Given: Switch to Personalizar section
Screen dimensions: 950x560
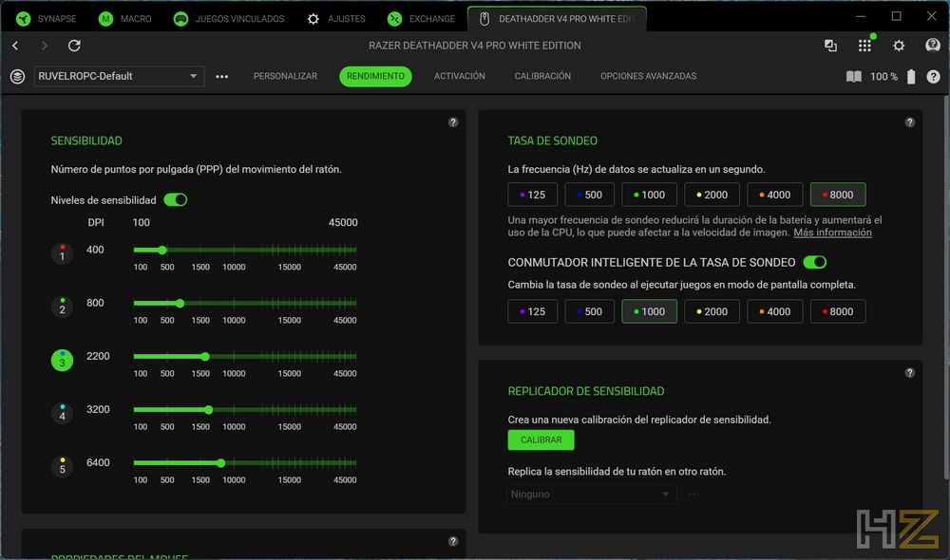Looking at the screenshot, I should pos(285,76).
